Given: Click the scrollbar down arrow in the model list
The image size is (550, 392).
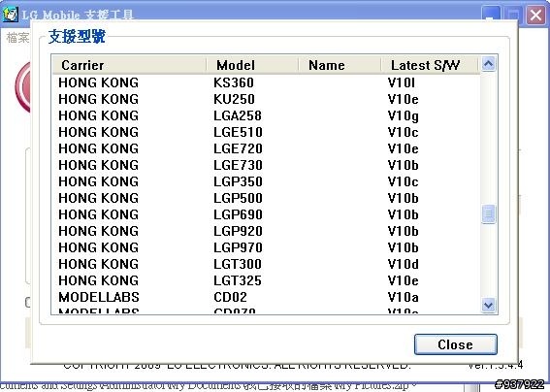Looking at the screenshot, I should pyautogui.click(x=488, y=305).
